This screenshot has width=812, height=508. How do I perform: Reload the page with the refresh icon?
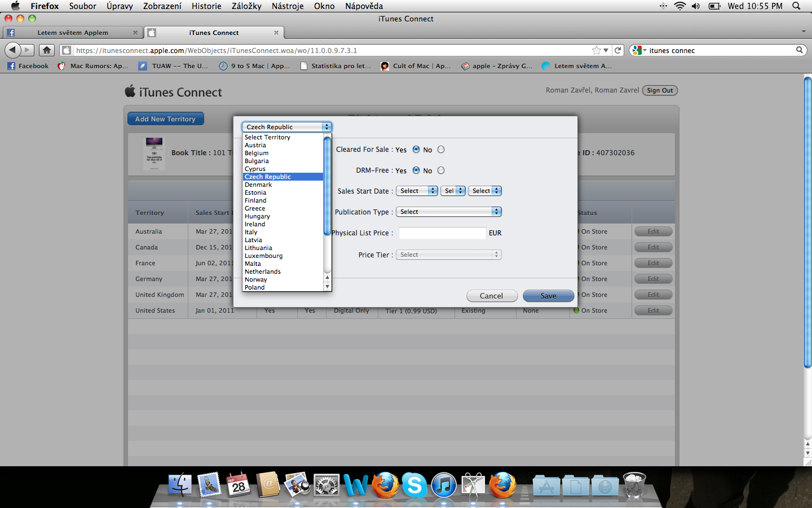coord(618,50)
